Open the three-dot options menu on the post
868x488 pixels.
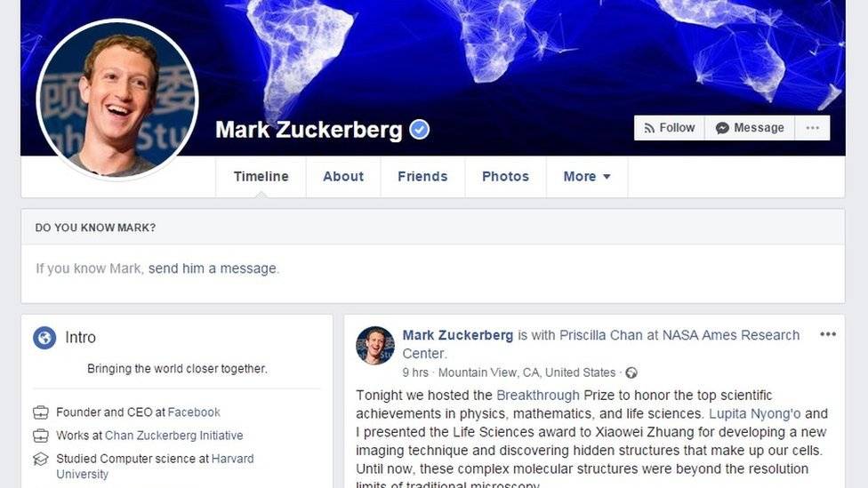click(828, 334)
